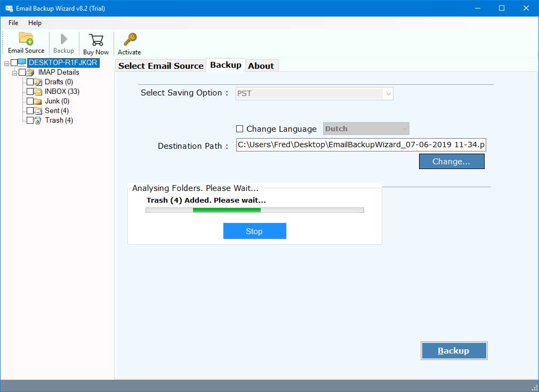Minimize the Email Backup Wizard window

pos(478,8)
